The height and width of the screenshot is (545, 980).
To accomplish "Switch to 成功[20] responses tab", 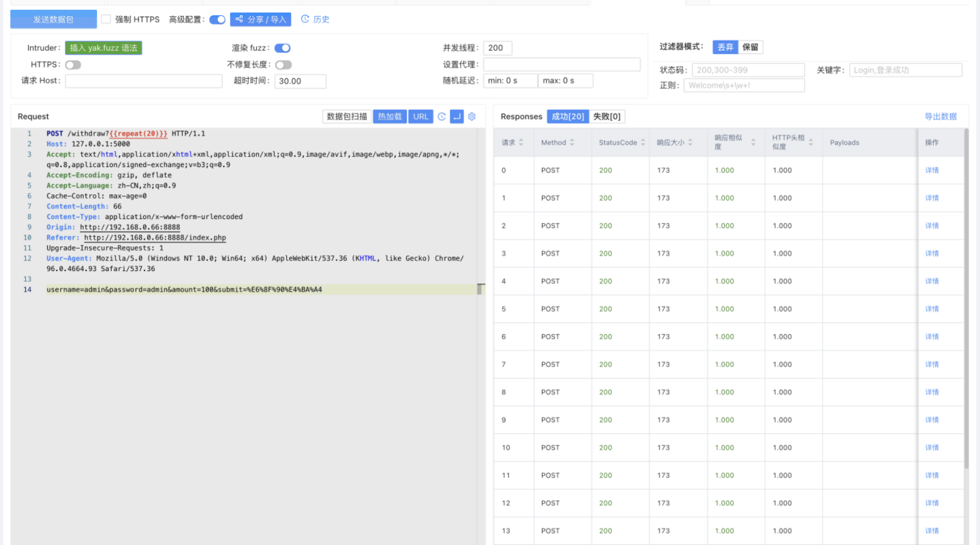I will pyautogui.click(x=568, y=117).
